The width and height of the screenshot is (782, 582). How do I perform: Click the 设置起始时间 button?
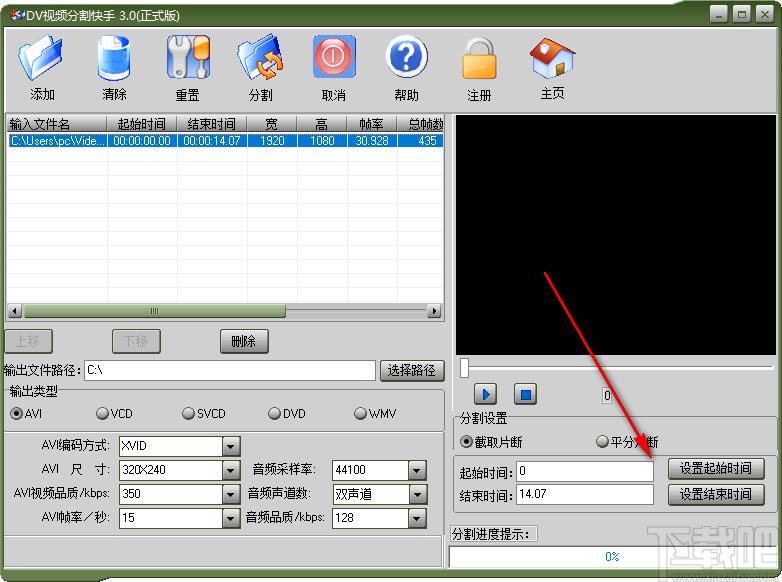(715, 469)
